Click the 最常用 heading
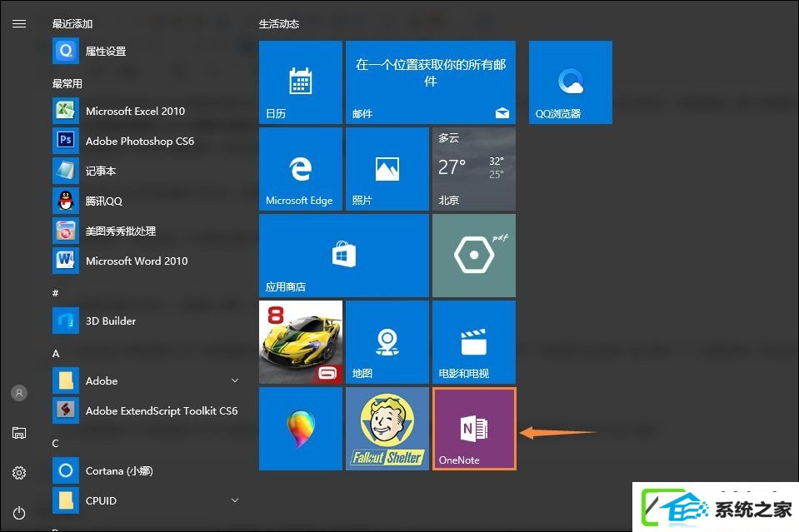The height and width of the screenshot is (532, 799). click(x=67, y=83)
